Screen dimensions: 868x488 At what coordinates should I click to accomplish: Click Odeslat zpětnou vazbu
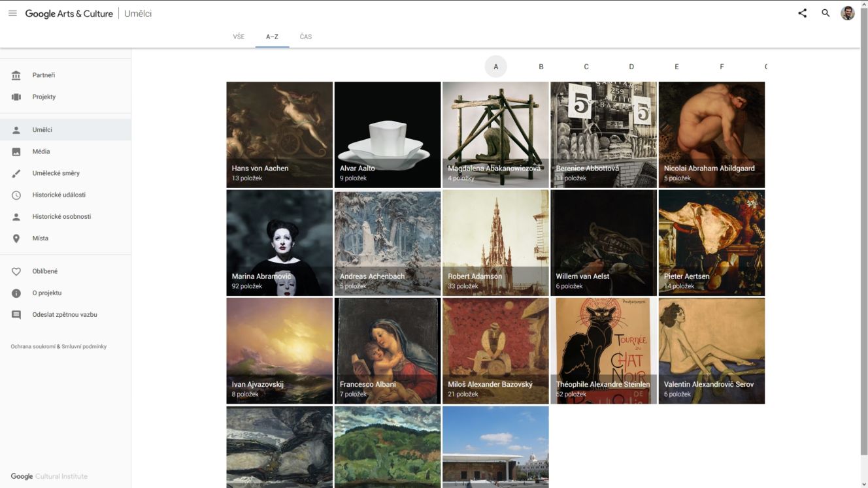pyautogui.click(x=65, y=315)
